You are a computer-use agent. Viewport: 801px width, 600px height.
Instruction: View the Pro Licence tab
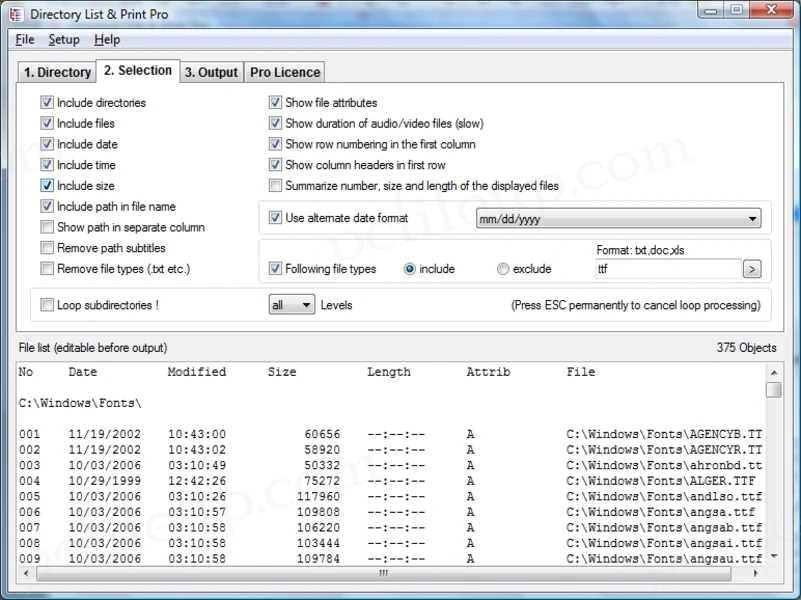(x=284, y=72)
